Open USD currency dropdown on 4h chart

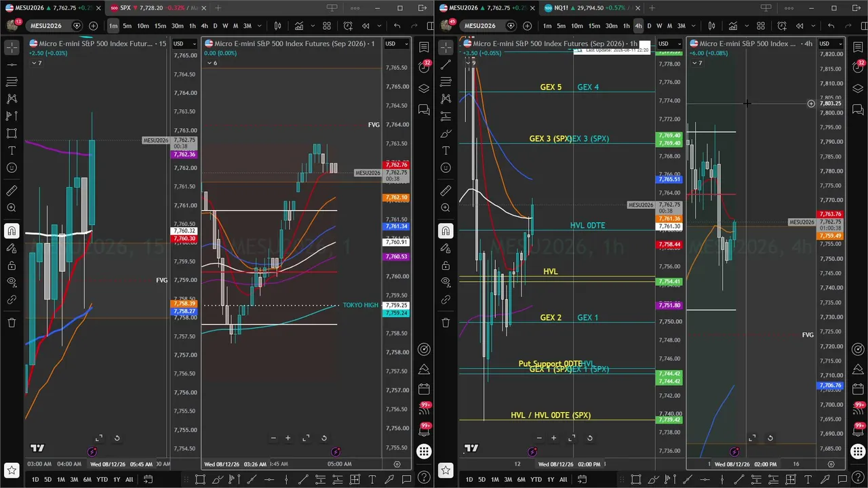coord(829,43)
